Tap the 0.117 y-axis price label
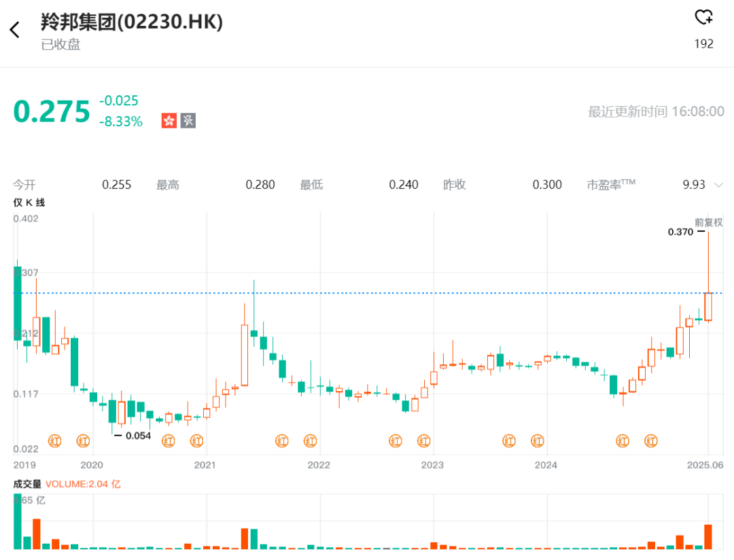Image resolution: width=734 pixels, height=560 pixels. pos(26,393)
